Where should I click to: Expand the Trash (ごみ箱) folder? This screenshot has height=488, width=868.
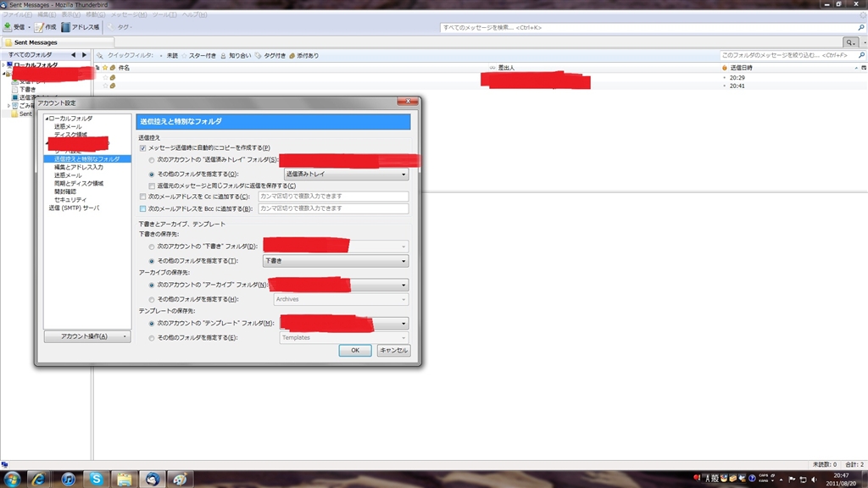(8, 106)
